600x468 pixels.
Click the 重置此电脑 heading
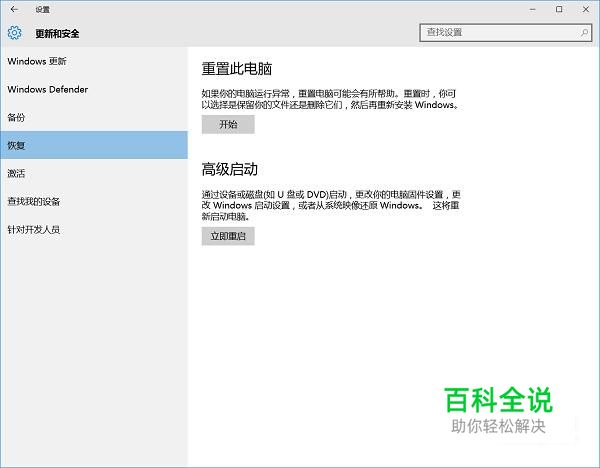pos(236,69)
